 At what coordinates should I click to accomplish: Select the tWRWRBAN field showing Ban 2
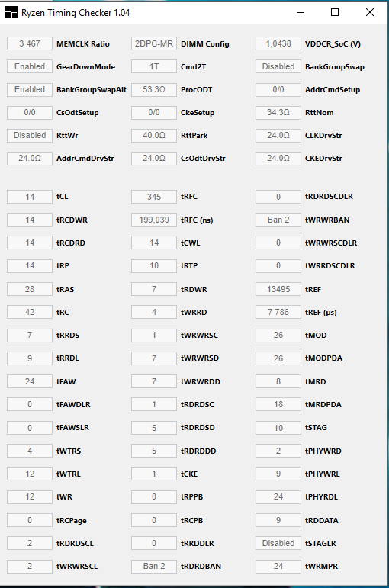click(x=278, y=220)
